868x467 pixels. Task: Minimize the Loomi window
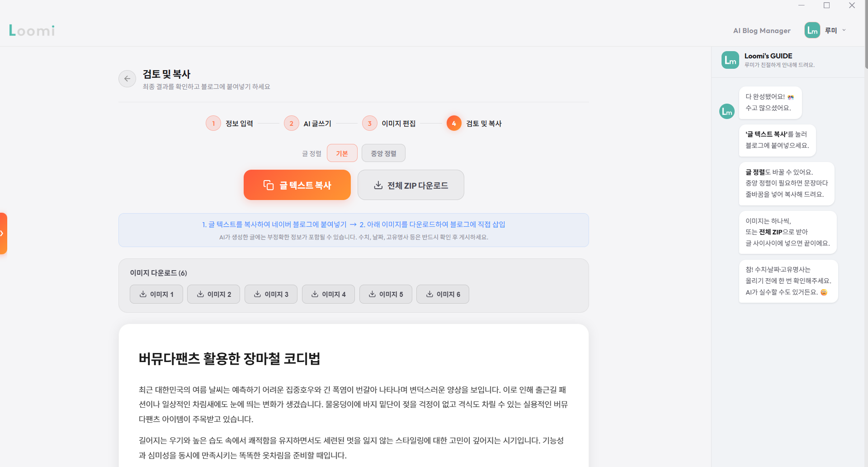pos(802,5)
